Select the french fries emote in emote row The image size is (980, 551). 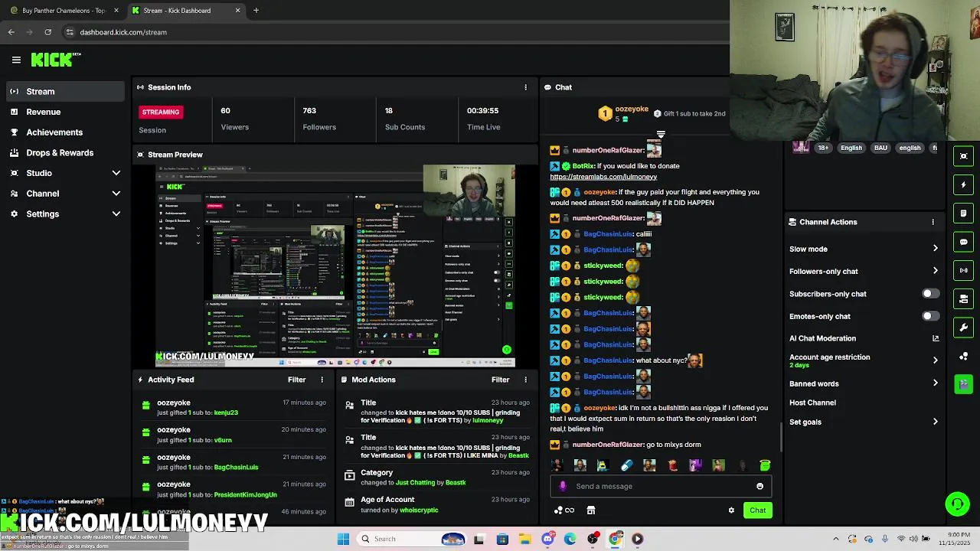(x=672, y=465)
